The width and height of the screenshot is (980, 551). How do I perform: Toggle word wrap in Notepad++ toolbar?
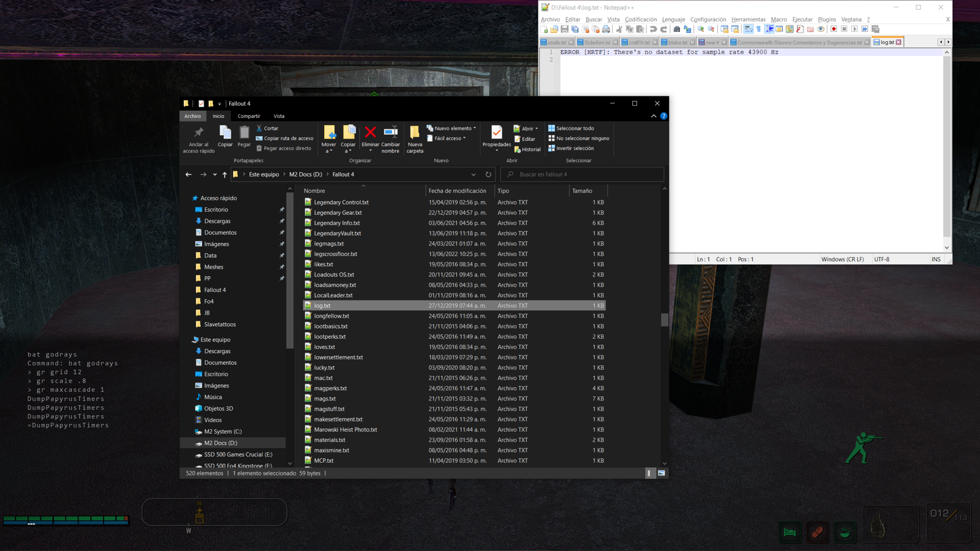tap(748, 29)
